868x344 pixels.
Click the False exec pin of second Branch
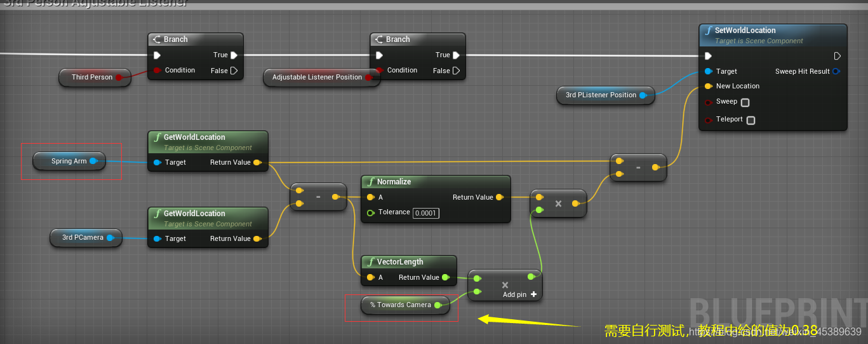pos(456,71)
